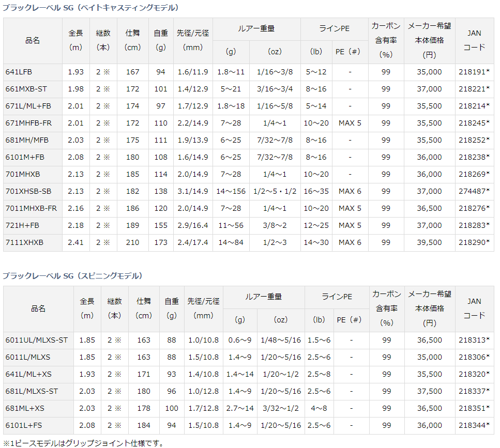
Task: Select the 14～156 lure weight cell
Action: tap(231, 191)
